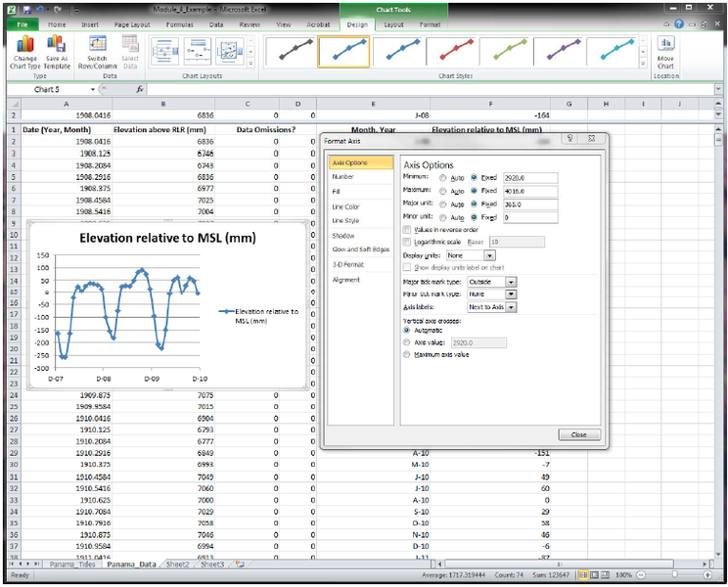Open the Display units dropdown
Viewport: 728px width, 587px height.
pyautogui.click(x=489, y=255)
